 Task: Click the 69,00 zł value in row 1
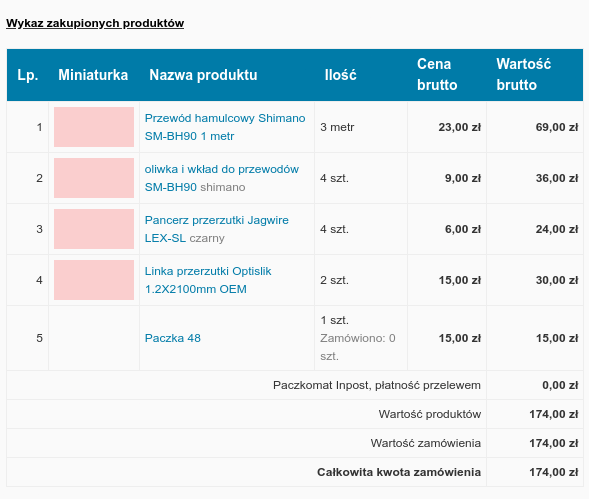coord(557,127)
